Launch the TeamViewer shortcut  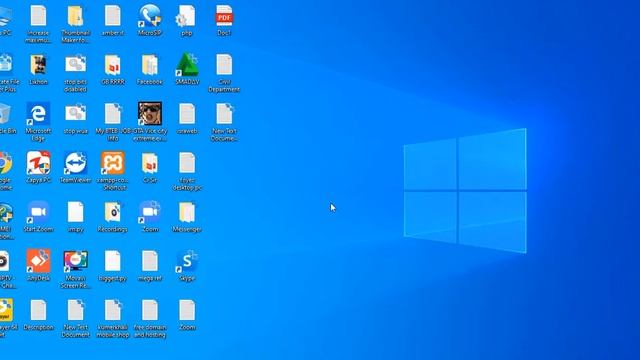tap(76, 167)
